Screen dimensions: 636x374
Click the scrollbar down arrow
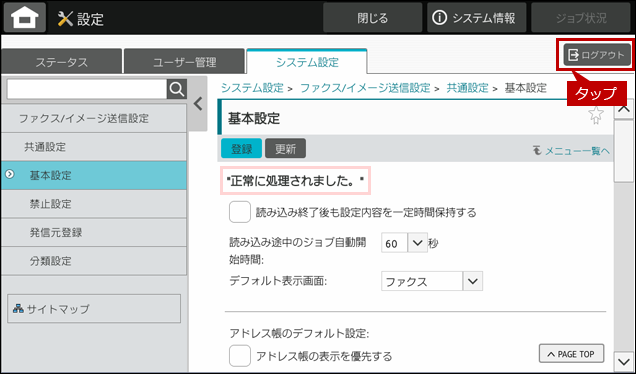coord(624,361)
